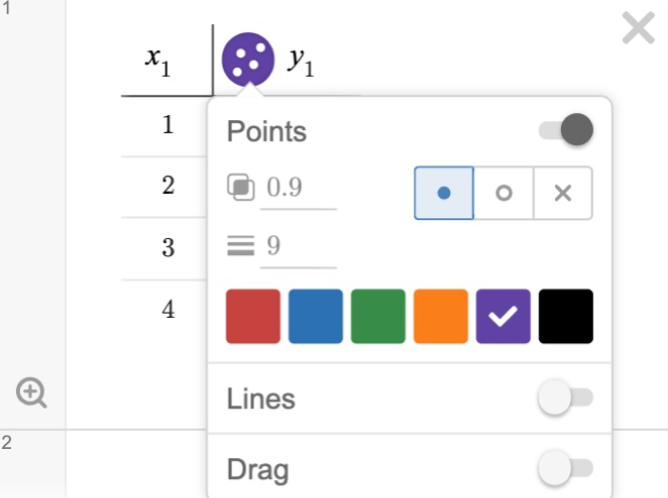Click the checked purple color swatch
Viewport: 668px width, 498px height.
[x=503, y=316]
